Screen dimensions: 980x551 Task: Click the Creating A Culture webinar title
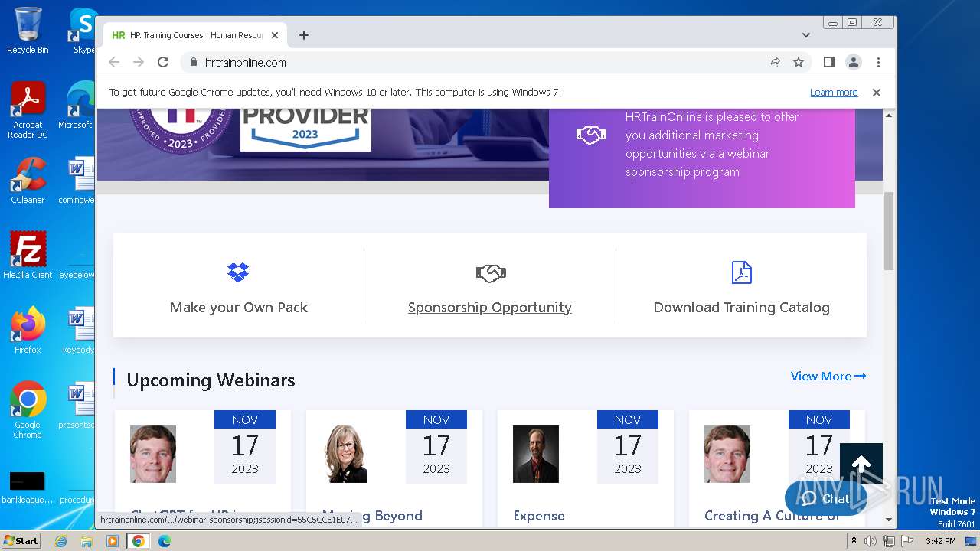[x=772, y=516]
